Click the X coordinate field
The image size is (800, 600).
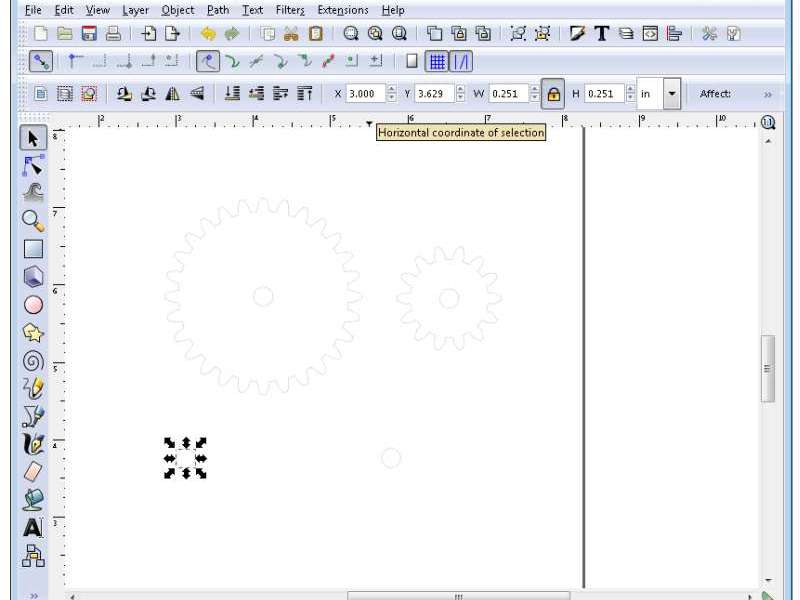pyautogui.click(x=365, y=94)
